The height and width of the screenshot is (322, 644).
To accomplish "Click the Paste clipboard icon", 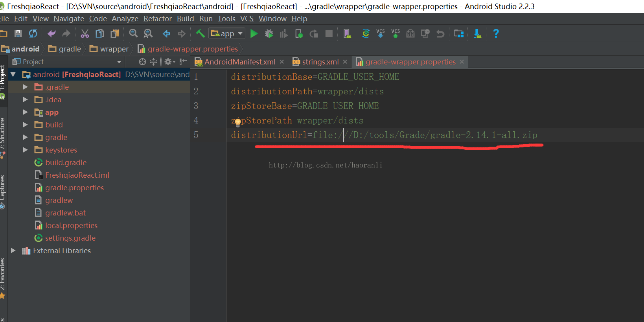I will click(x=115, y=34).
